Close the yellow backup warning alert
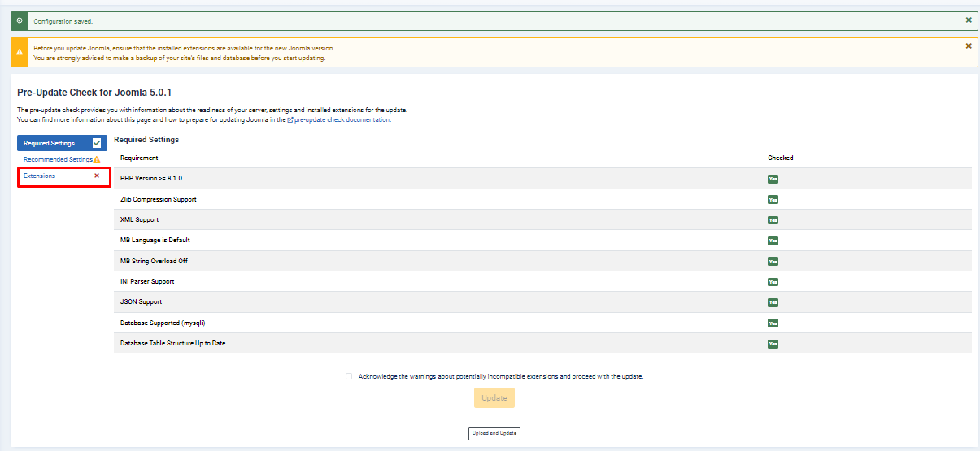 968,46
